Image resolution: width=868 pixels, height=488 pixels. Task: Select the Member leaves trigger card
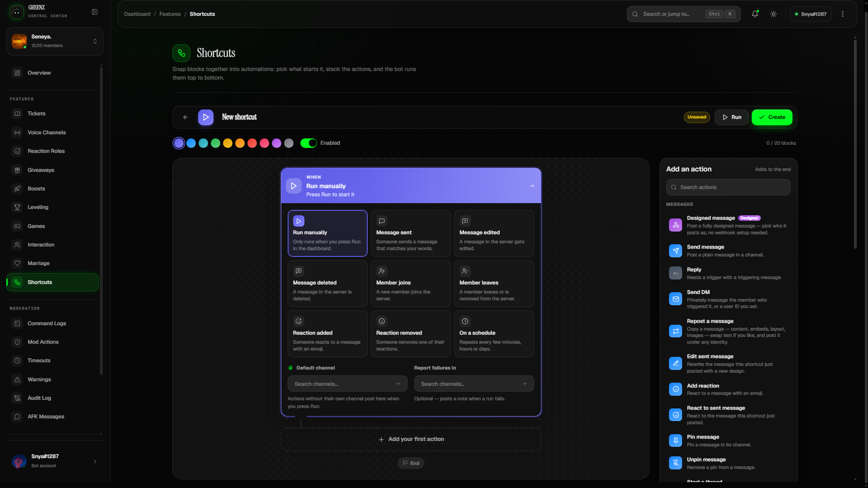(494, 284)
